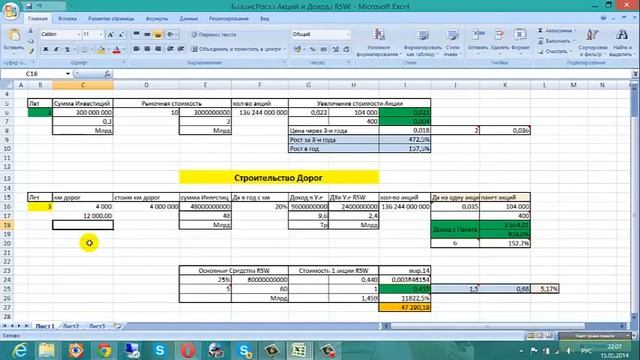Align text to the right
This screenshot has height=360, width=640.
[158, 49]
